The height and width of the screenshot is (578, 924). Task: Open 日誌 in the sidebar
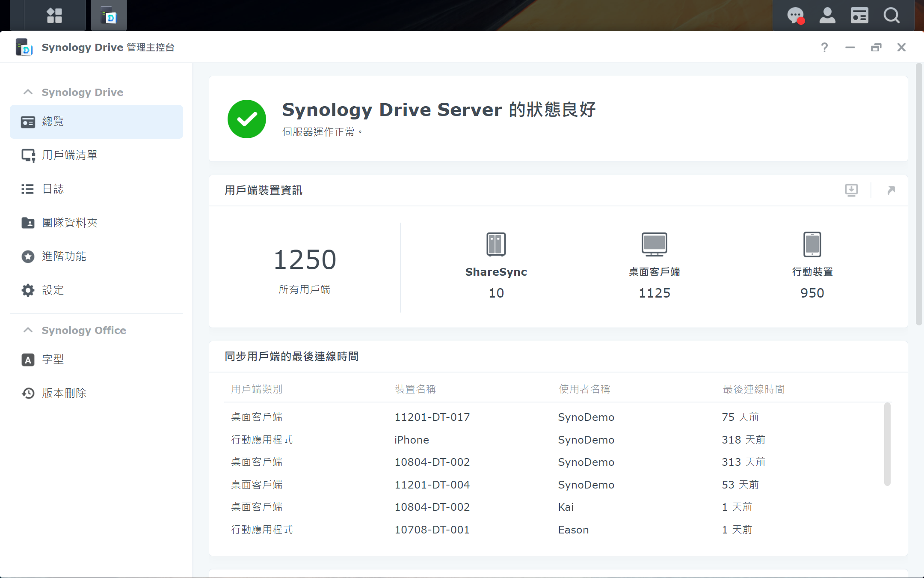96,189
